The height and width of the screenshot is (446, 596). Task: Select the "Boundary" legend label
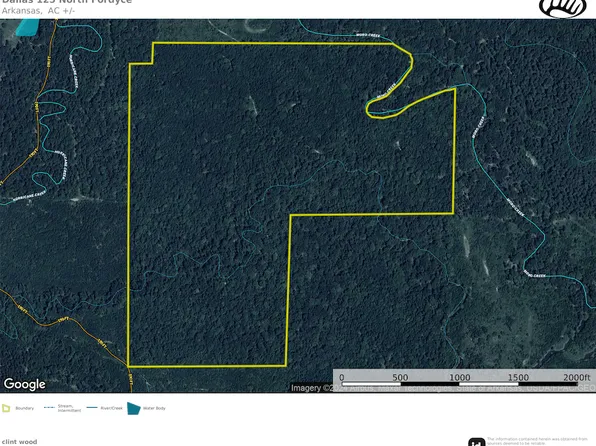[24, 408]
